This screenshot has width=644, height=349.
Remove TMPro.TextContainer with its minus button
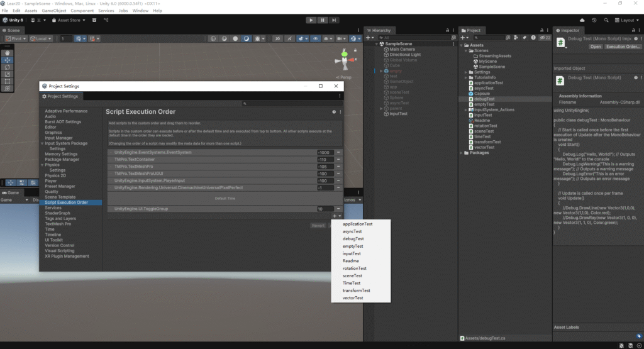coord(338,159)
